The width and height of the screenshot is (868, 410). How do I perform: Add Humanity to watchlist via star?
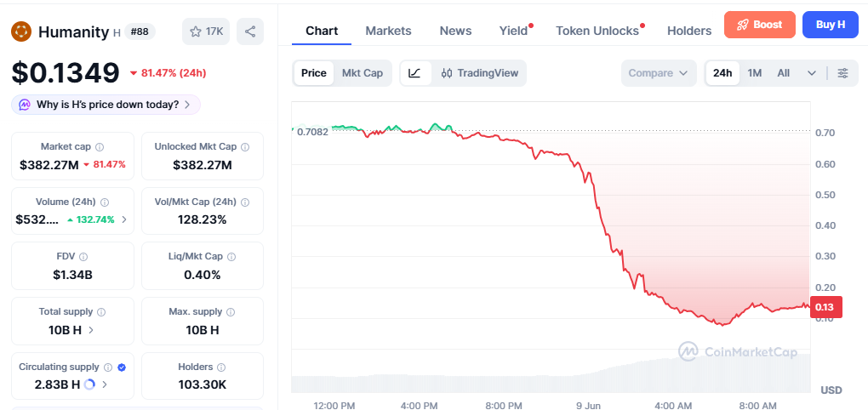(x=206, y=31)
